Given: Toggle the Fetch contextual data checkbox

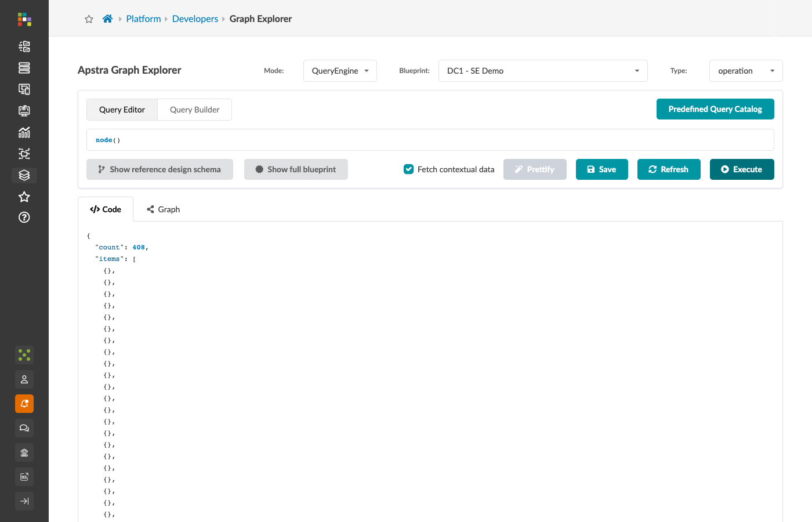Looking at the screenshot, I should [x=409, y=169].
